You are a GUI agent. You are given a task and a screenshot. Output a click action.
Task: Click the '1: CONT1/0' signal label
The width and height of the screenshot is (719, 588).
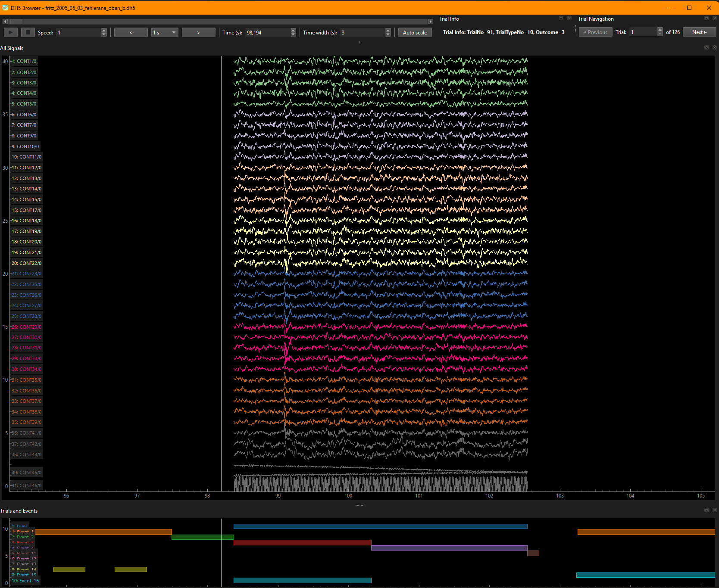tap(24, 61)
